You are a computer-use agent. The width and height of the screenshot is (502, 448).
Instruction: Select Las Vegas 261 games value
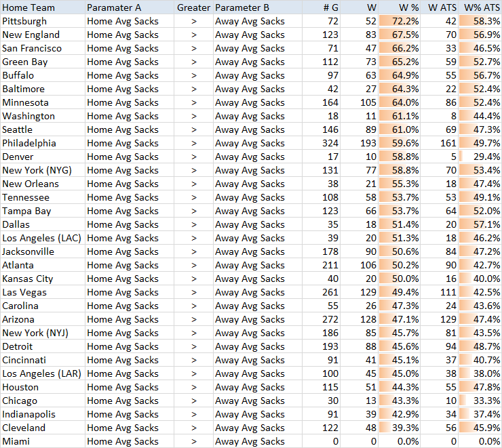coord(321,292)
